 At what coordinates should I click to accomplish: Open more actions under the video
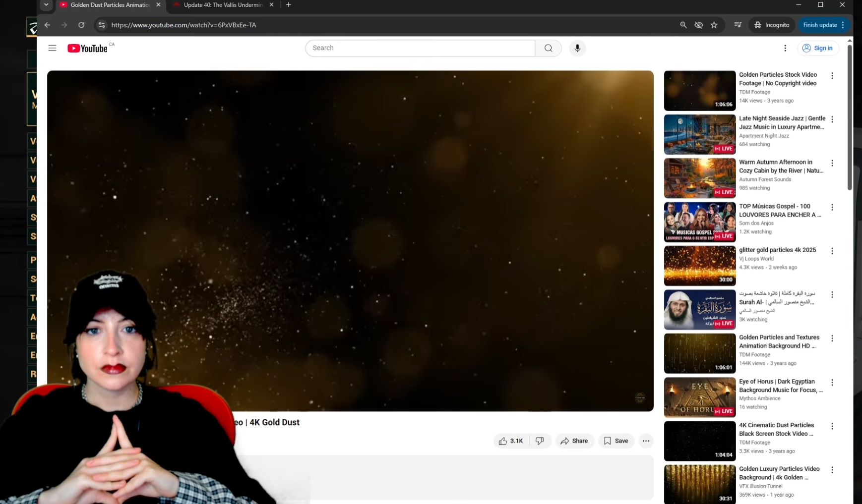(x=646, y=441)
